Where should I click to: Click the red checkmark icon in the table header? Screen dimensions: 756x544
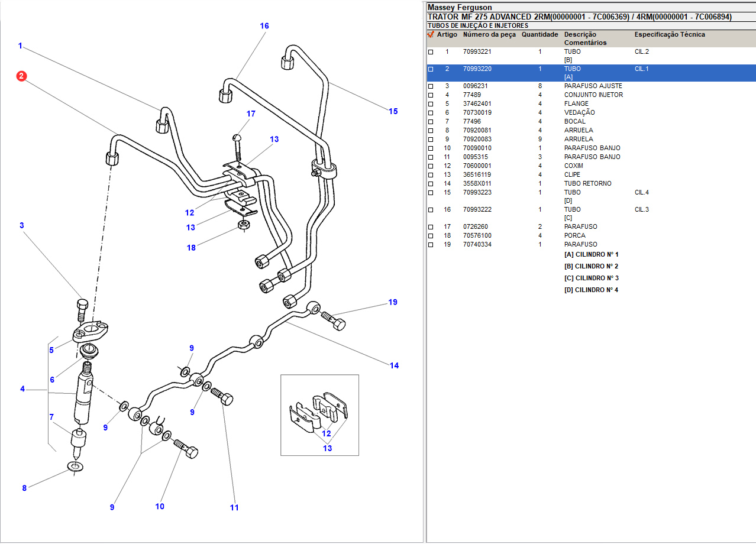[431, 35]
